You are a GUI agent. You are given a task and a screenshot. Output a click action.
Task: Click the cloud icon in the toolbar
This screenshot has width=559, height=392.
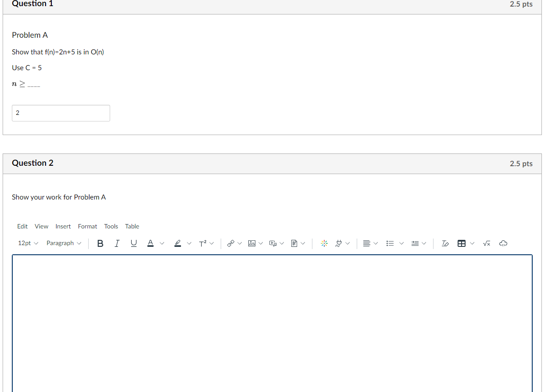click(503, 243)
